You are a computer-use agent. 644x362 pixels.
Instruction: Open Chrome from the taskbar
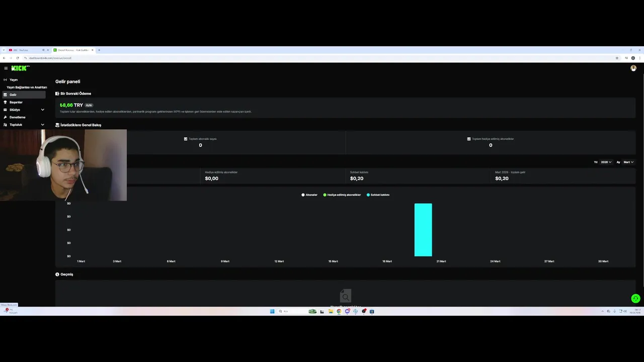click(339, 311)
